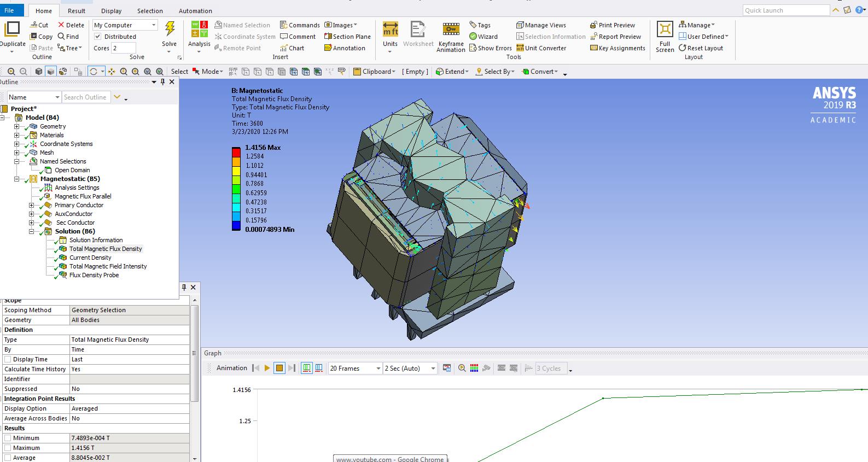Screen dimensions: 868x462
Task: Open the Home ribbon tab
Action: click(44, 11)
